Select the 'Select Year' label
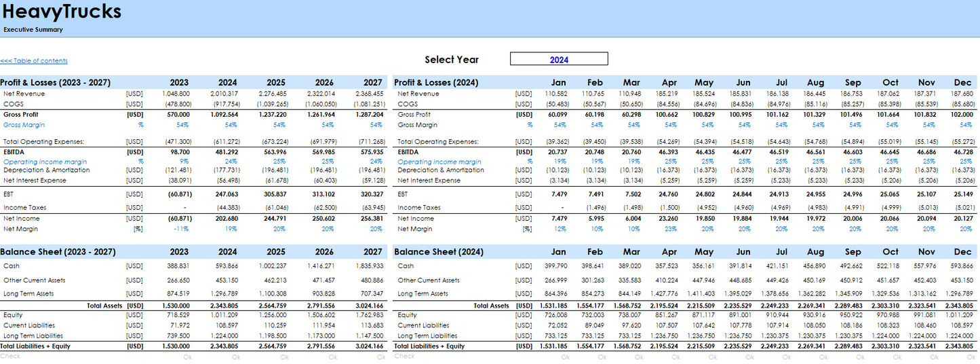 pos(452,60)
